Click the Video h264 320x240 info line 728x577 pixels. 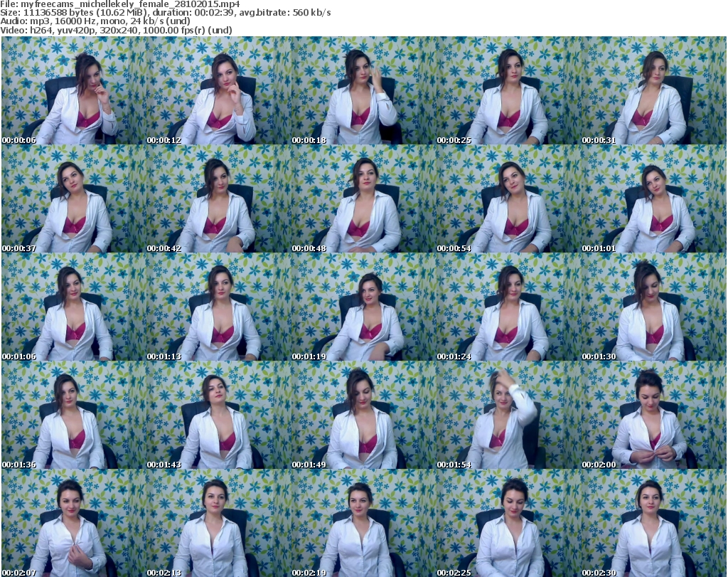tap(116, 30)
